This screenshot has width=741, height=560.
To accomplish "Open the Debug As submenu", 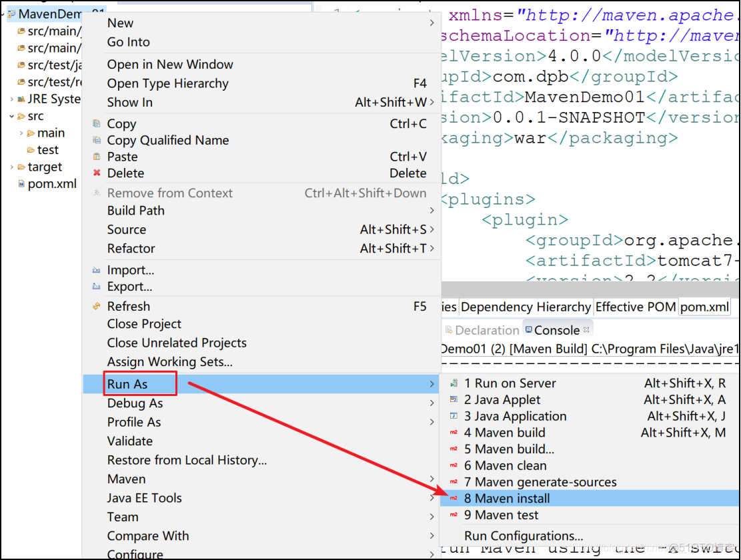I will pos(135,403).
